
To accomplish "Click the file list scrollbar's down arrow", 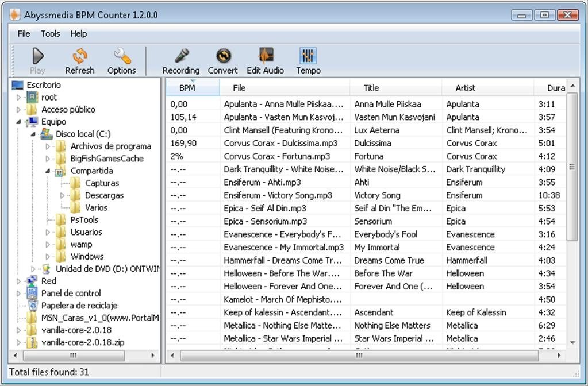I will 572,342.
